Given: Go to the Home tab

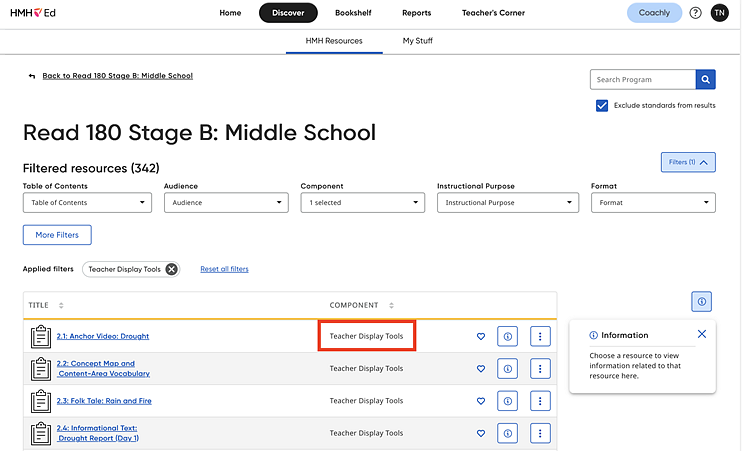Looking at the screenshot, I should tap(230, 13).
